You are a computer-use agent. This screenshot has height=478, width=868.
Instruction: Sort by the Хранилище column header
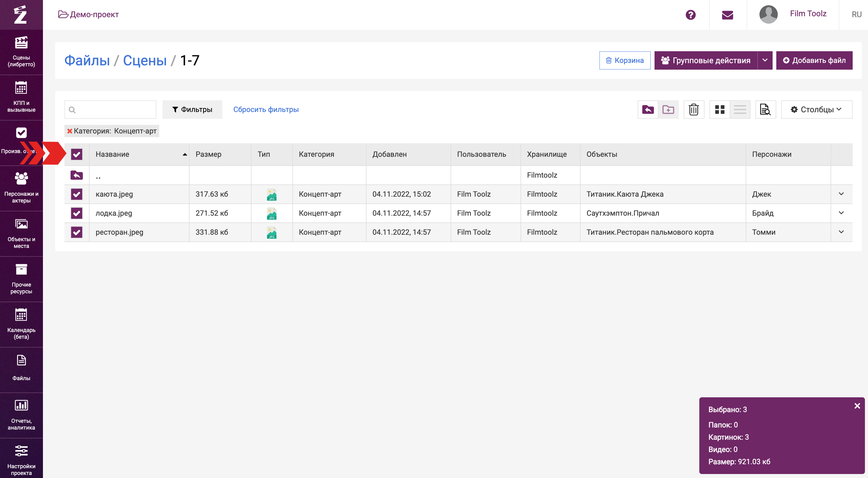pyautogui.click(x=550, y=154)
